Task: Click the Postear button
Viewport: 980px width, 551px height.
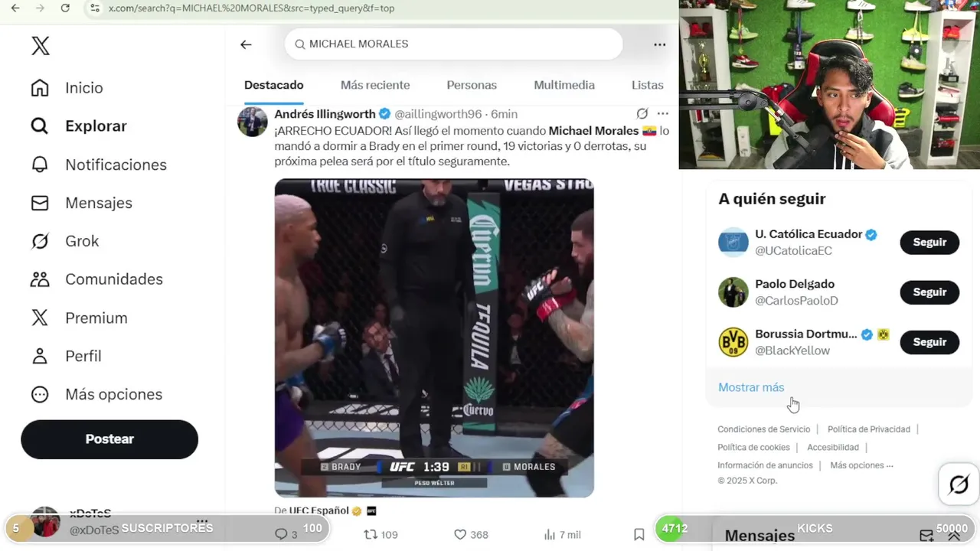Action: coord(109,439)
